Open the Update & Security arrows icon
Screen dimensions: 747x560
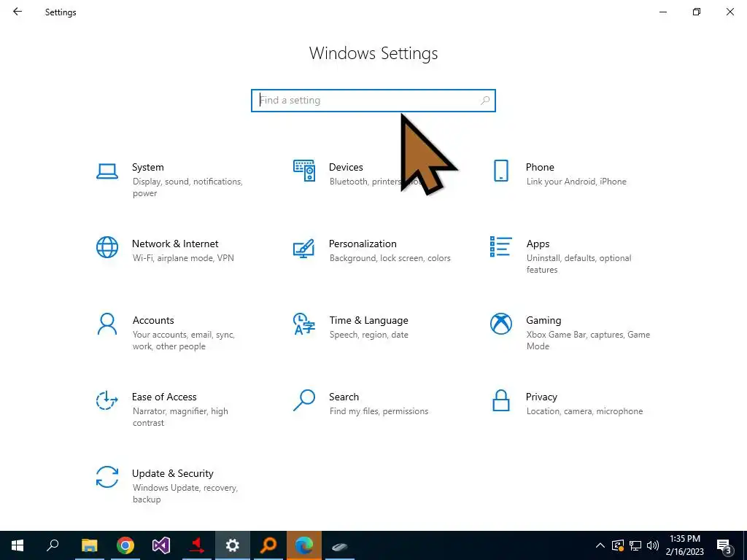click(x=107, y=477)
